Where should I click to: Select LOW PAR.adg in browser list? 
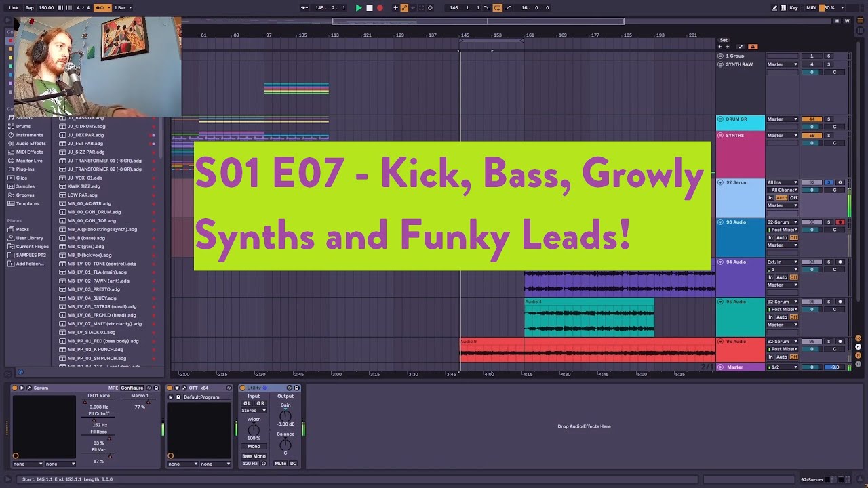tap(82, 195)
